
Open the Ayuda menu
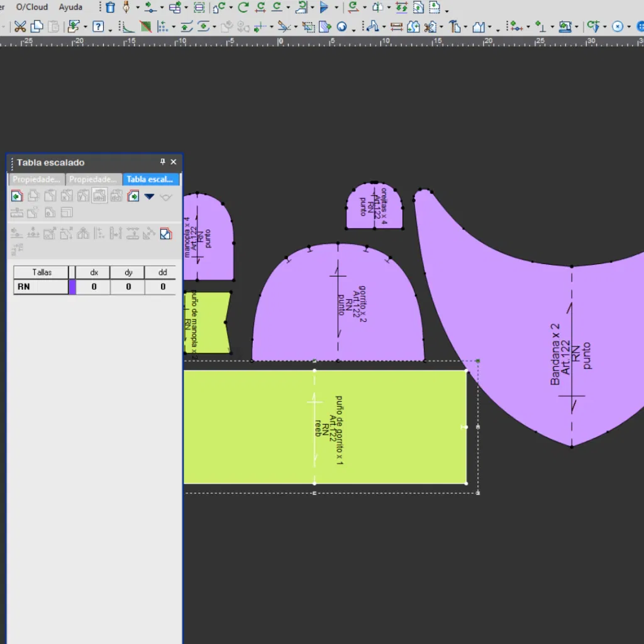point(70,7)
